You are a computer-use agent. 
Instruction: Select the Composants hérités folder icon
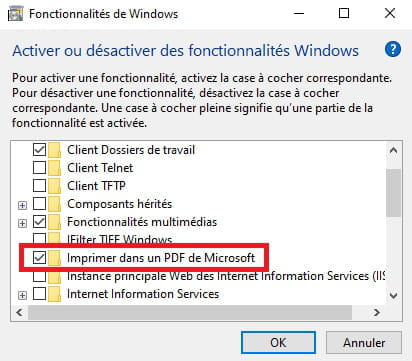[55, 204]
